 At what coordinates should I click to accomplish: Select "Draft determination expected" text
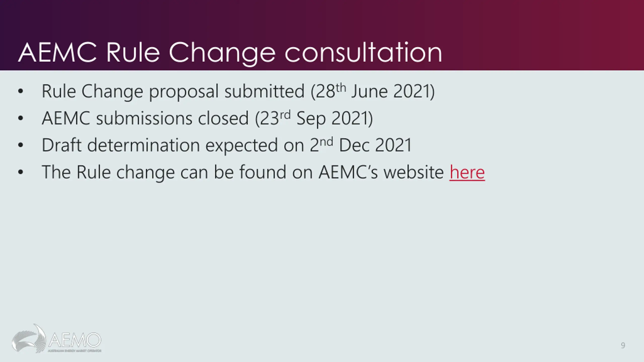pyautogui.click(x=160, y=145)
